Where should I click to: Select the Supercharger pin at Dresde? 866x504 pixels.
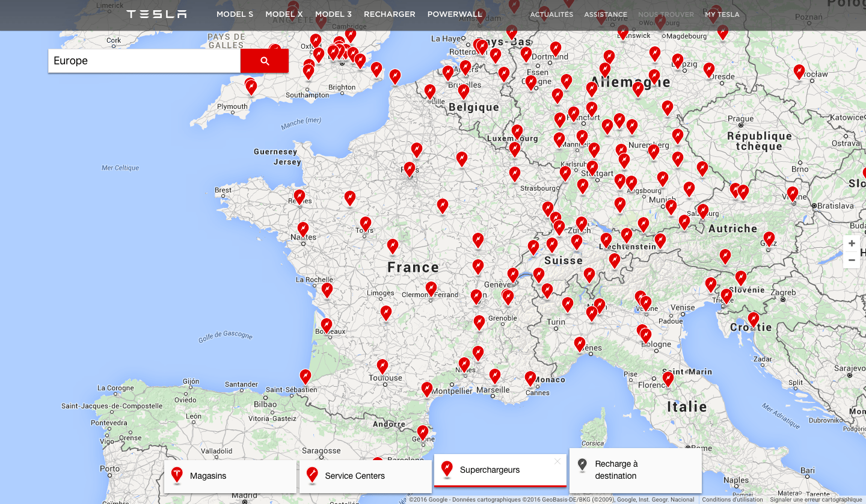point(709,70)
